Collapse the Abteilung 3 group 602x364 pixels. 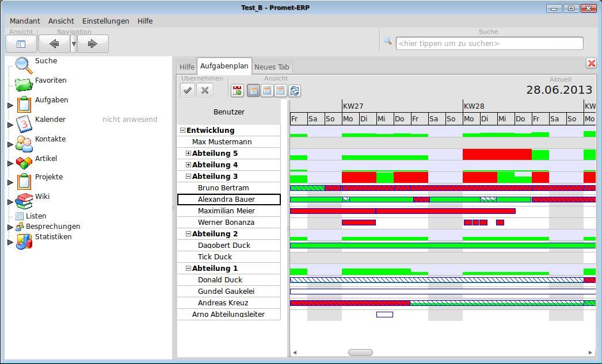coord(188,177)
